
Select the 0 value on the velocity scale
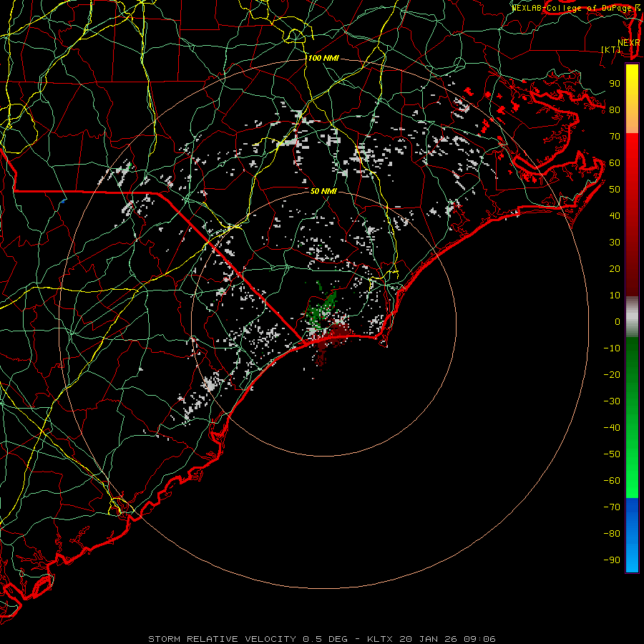pos(618,322)
